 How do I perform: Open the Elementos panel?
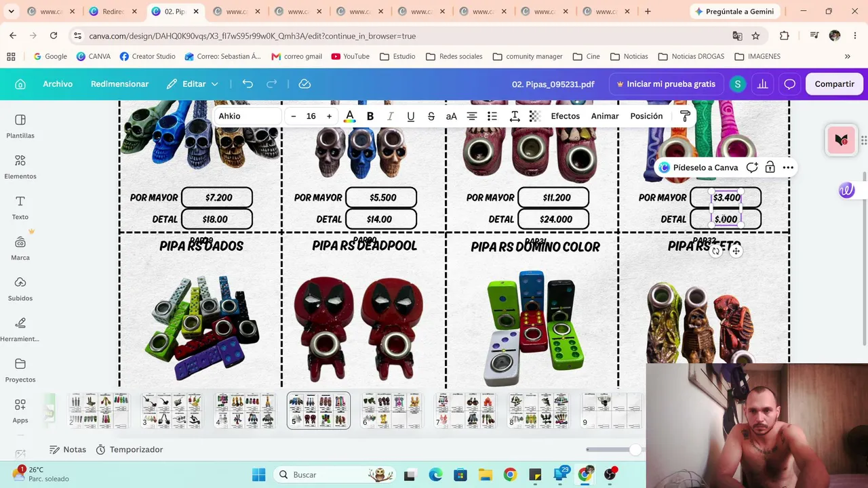(20, 167)
